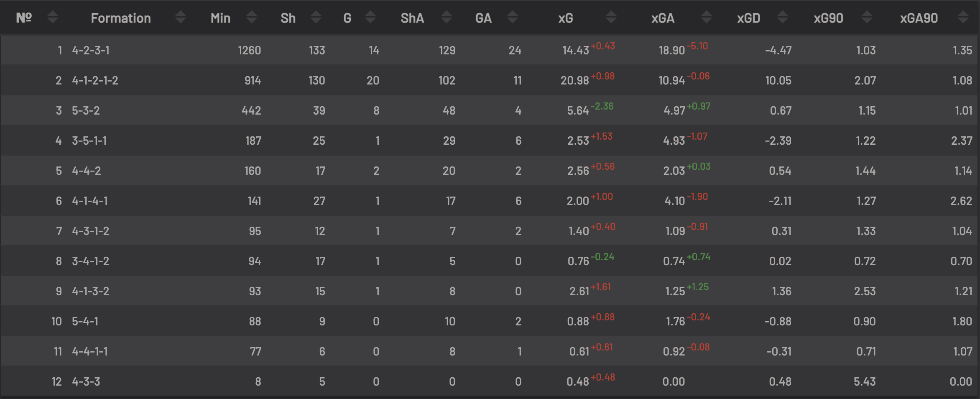Sort by xGA90 arrow icon
The width and height of the screenshot is (980, 399).
pos(963,18)
